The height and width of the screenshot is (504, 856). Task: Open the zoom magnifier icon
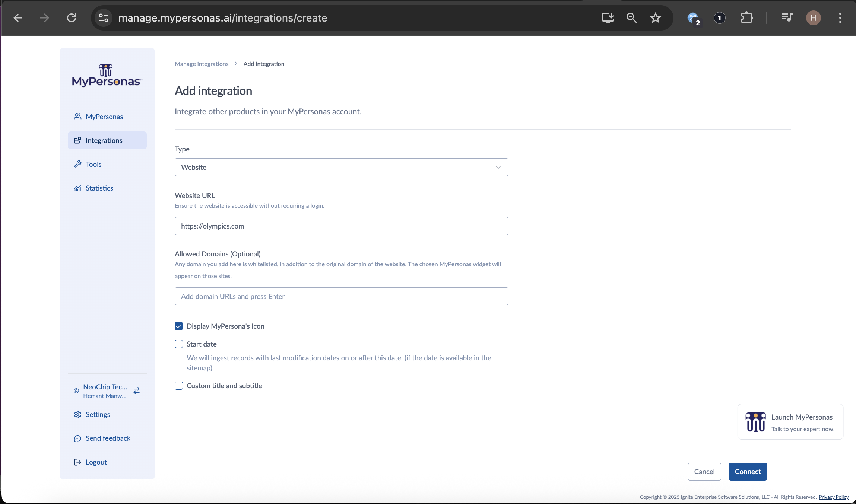click(x=631, y=18)
